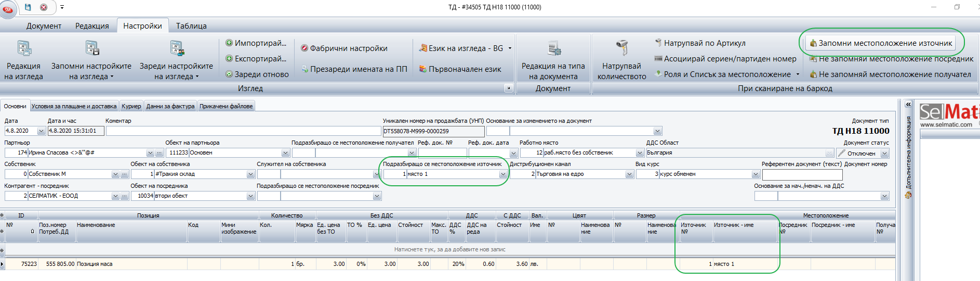Expand the Изглед group dialog launcher

(x=509, y=88)
